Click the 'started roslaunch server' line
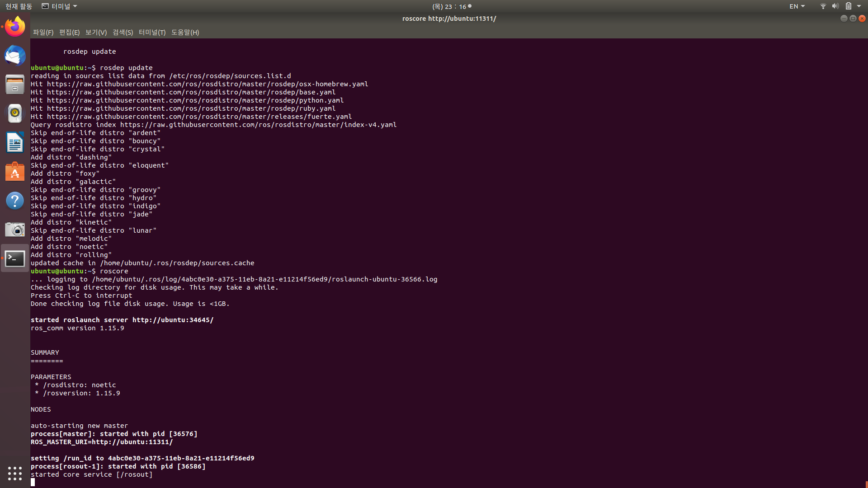868x488 pixels. click(122, 320)
